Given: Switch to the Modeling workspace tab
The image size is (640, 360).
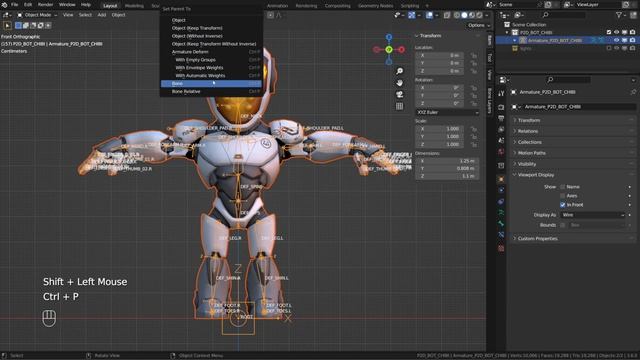Looking at the screenshot, I should click(134, 6).
